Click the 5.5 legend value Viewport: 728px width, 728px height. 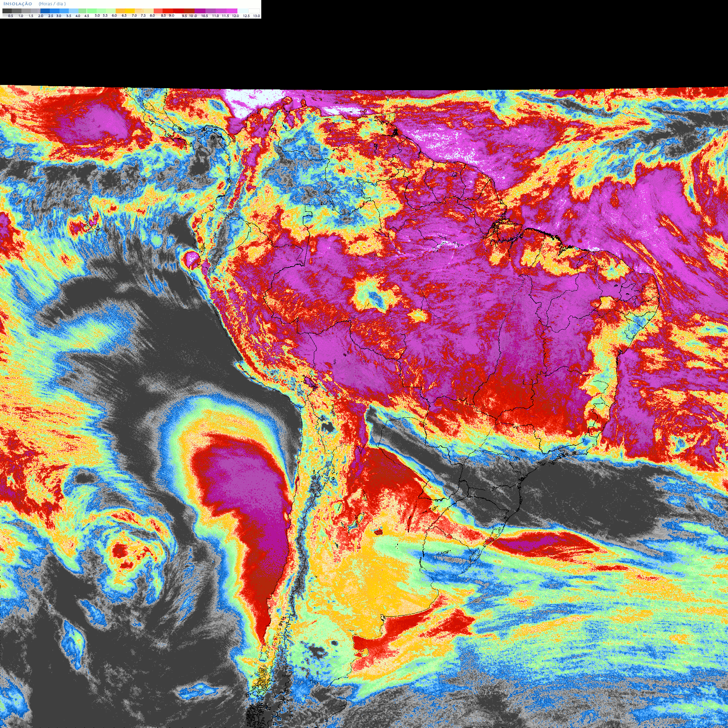[x=105, y=15]
